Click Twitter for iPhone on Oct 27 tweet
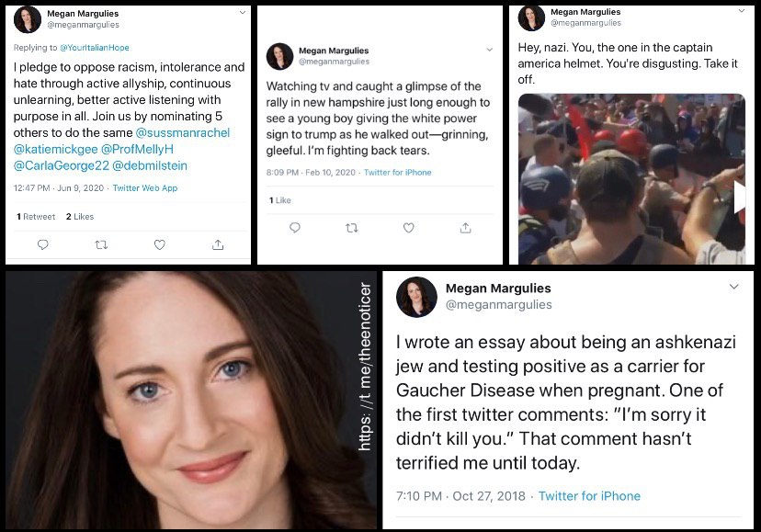 pyautogui.click(x=589, y=495)
